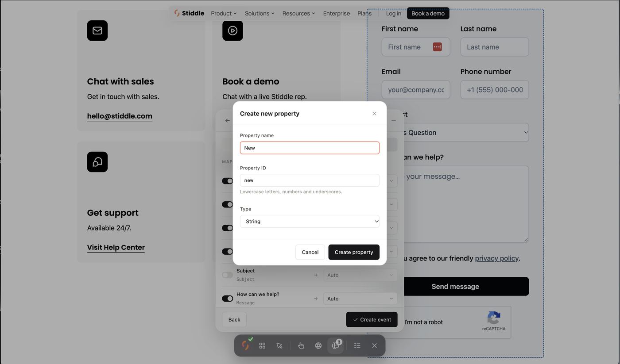Open the grid view from the bottom toolbar
The width and height of the screenshot is (620, 364).
pos(262,345)
